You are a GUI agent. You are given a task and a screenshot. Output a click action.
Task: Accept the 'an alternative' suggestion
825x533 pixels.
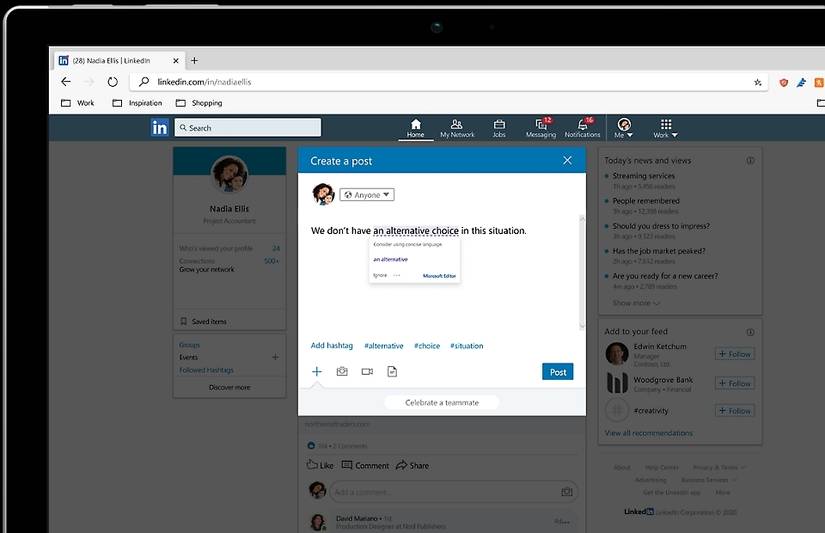pos(390,259)
